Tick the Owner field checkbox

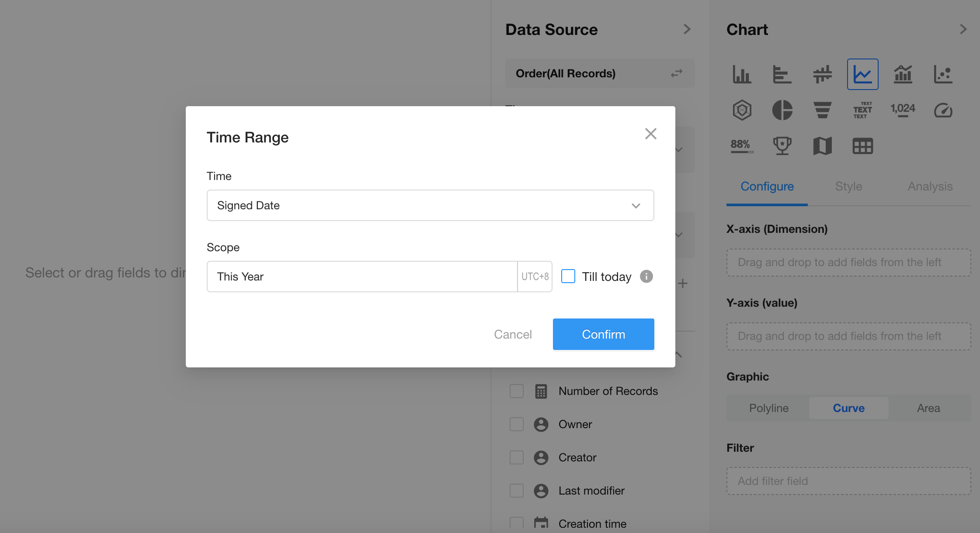[517, 424]
